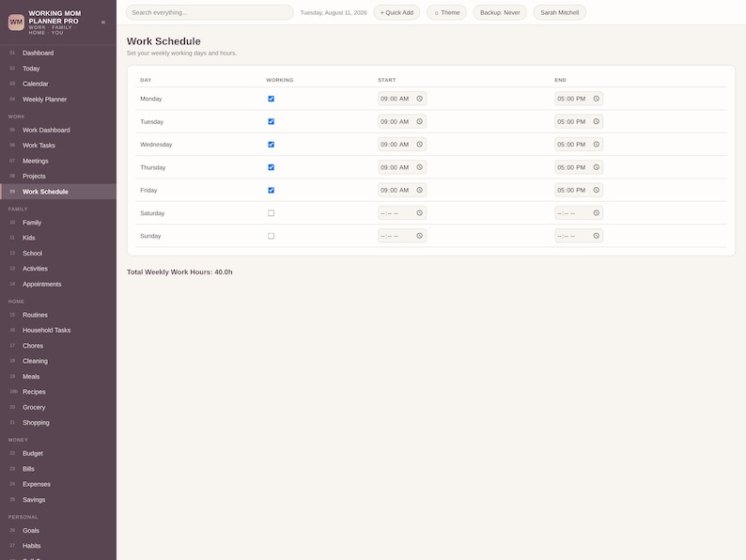Click the Backup: Never button
Screen dimensions: 746x560
coord(500,12)
